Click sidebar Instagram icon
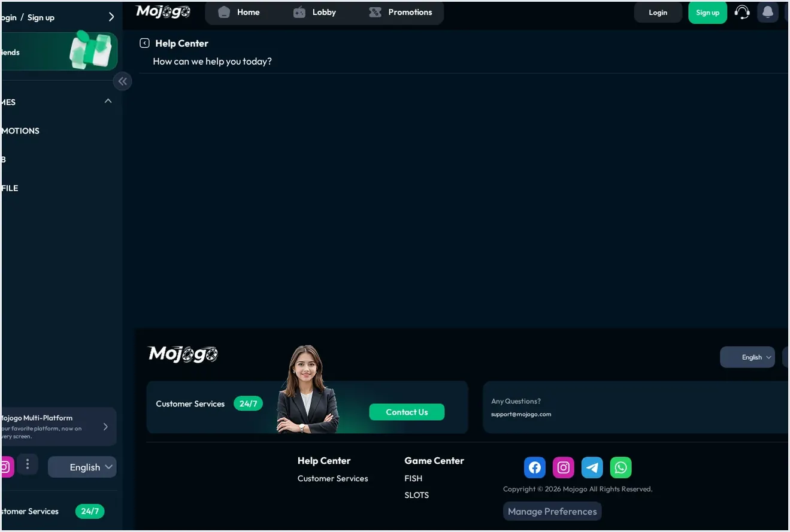The height and width of the screenshot is (532, 790). coord(6,467)
